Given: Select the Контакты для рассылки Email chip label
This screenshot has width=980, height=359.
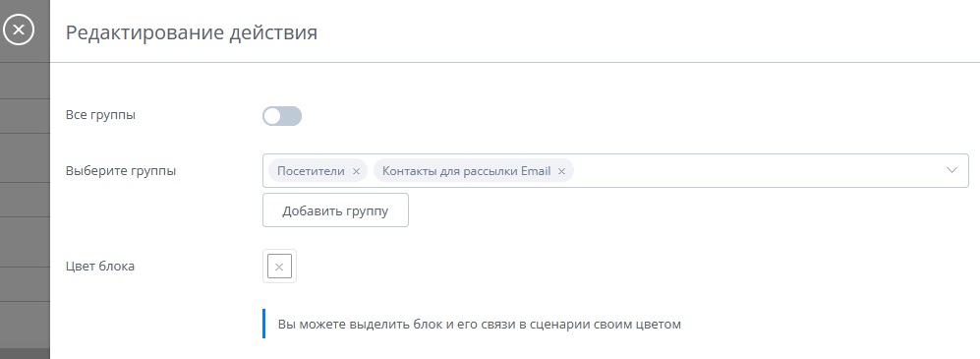Looking at the screenshot, I should pos(466,171).
